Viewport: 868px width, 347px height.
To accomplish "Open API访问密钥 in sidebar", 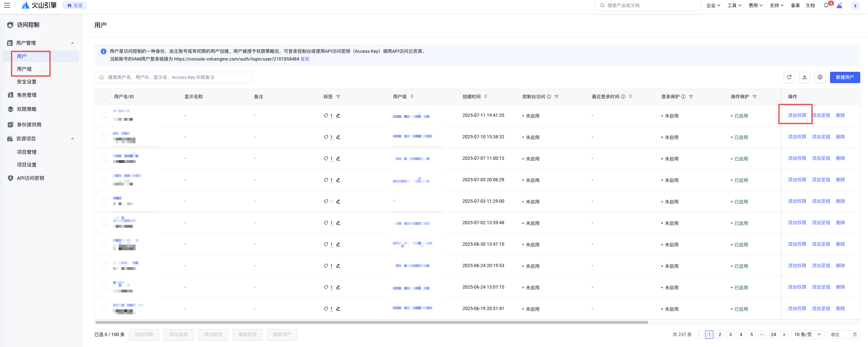I will coord(30,178).
